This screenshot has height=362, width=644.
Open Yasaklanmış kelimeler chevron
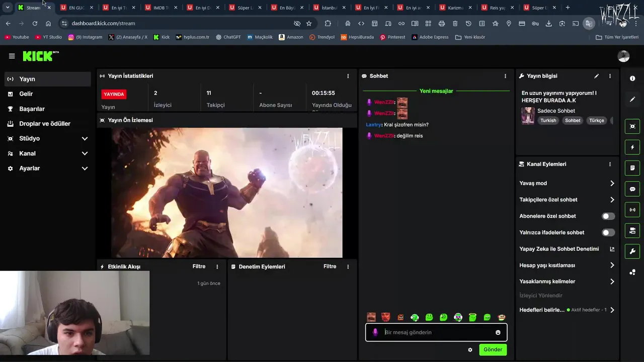612,282
